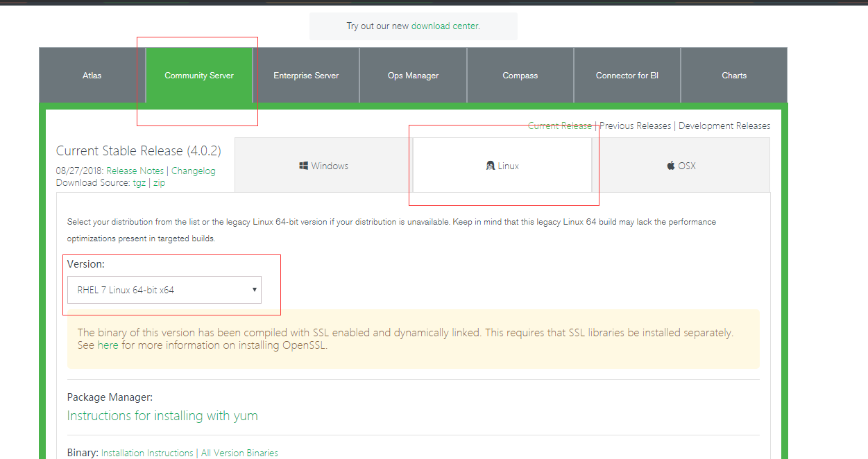View Development Releases link
Screen dimensions: 868x459
pos(724,125)
